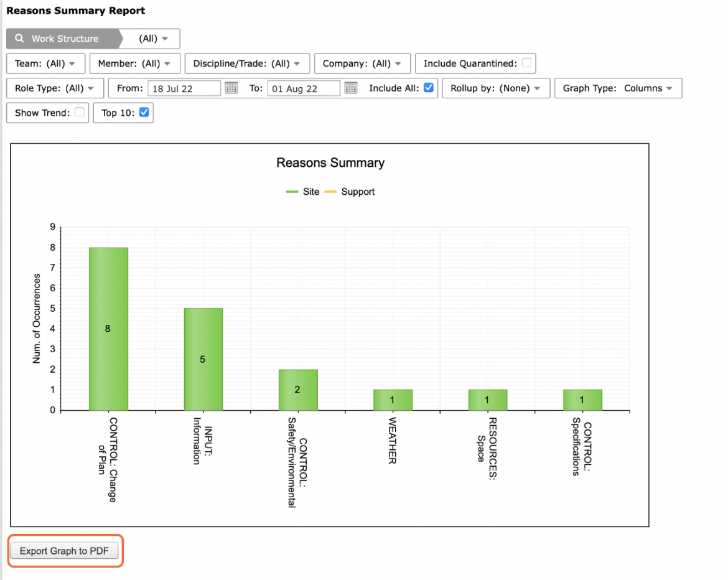The height and width of the screenshot is (580, 728).
Task: Uncheck the Include All checkbox
Action: [x=429, y=87]
